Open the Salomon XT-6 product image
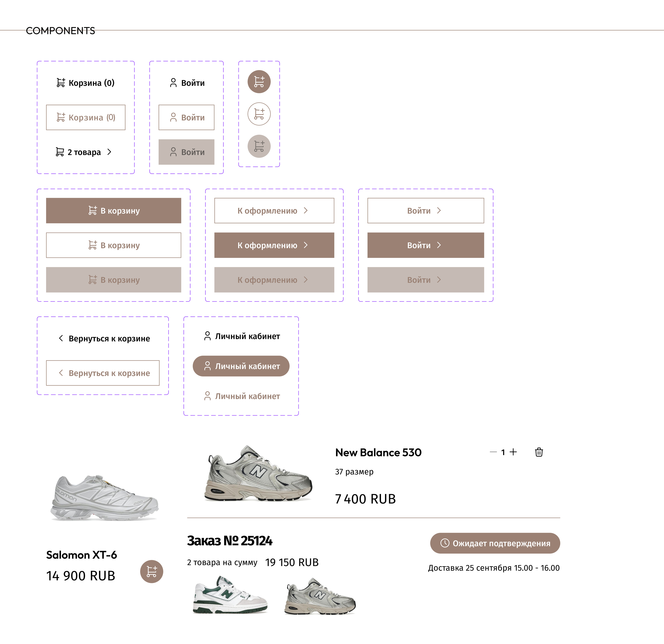 tap(104, 498)
